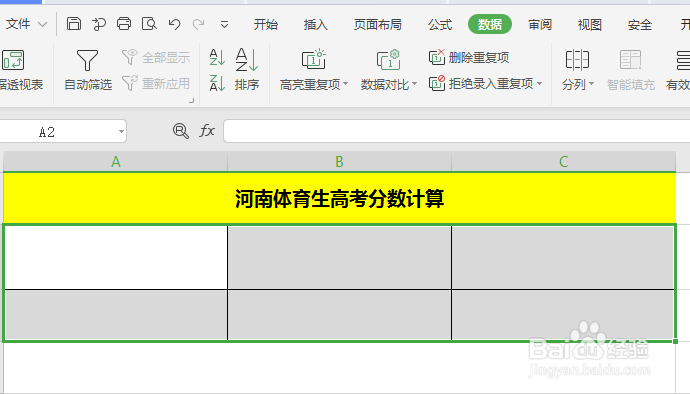Open the name box dropdown arrow
This screenshot has height=394, width=690.
point(121,132)
